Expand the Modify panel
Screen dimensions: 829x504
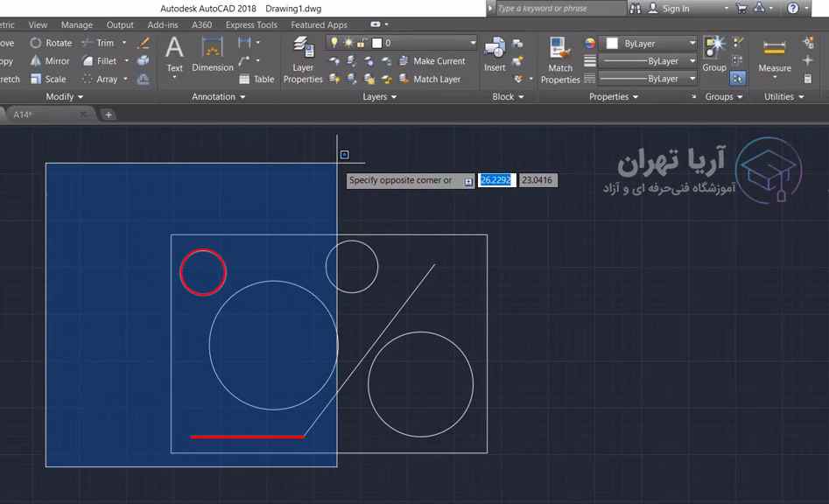coord(64,97)
